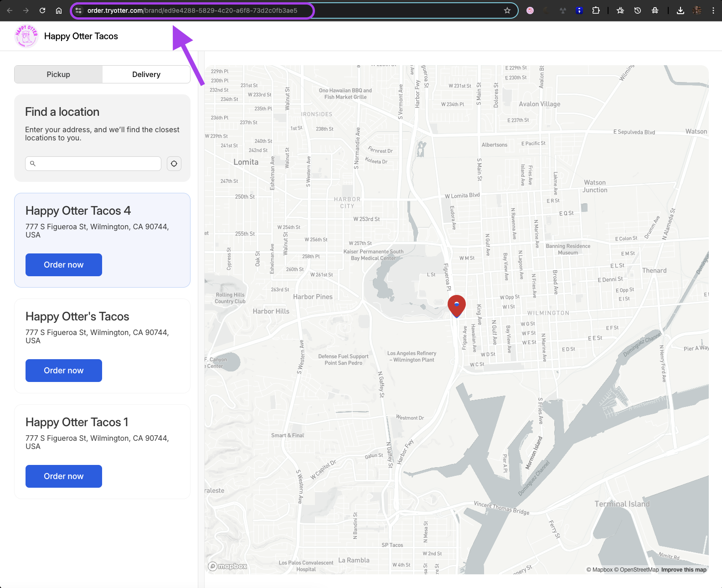Click the Banning Residence Museum label
The width and height of the screenshot is (722, 588).
click(568, 249)
